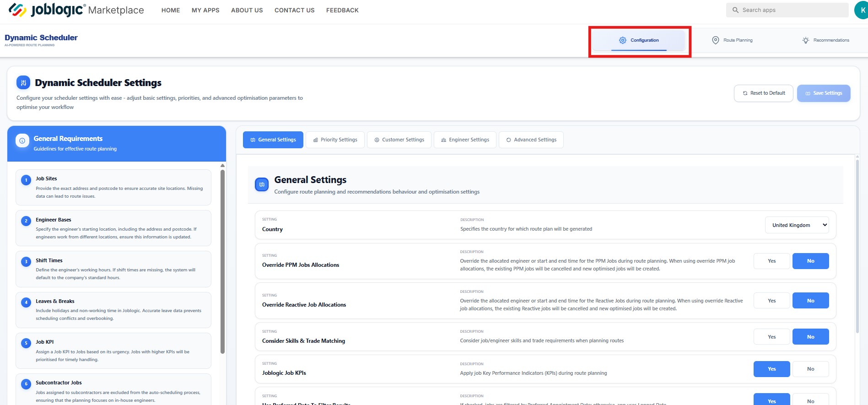Set Joblogic Job KPIs to Yes

click(771, 369)
